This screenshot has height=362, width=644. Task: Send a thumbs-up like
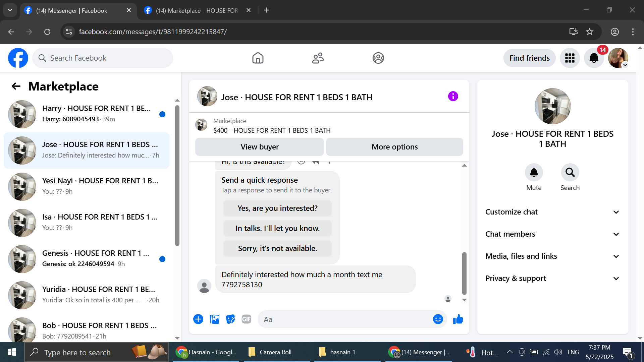[458, 319]
